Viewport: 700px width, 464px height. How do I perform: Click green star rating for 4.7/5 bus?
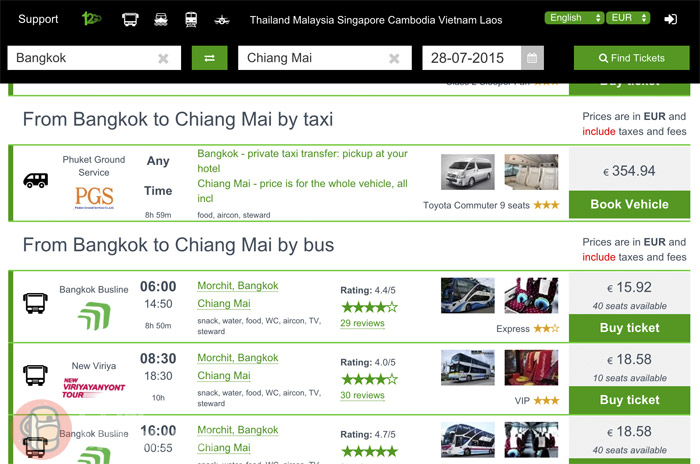click(369, 451)
